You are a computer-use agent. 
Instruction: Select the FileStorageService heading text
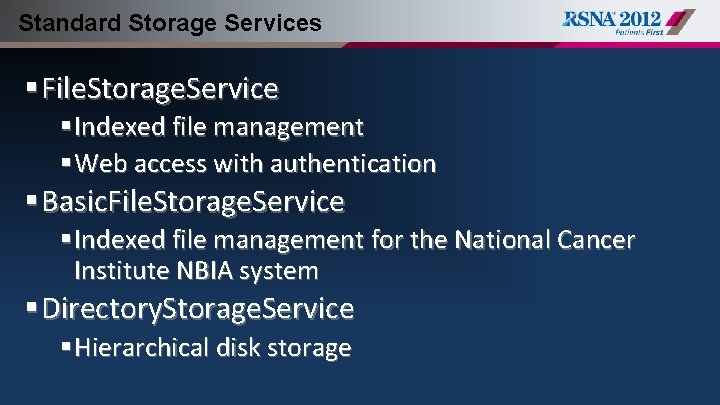coord(160,89)
